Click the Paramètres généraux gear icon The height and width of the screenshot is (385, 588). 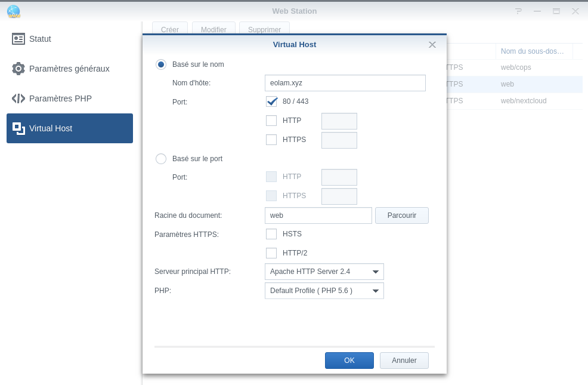coord(18,69)
